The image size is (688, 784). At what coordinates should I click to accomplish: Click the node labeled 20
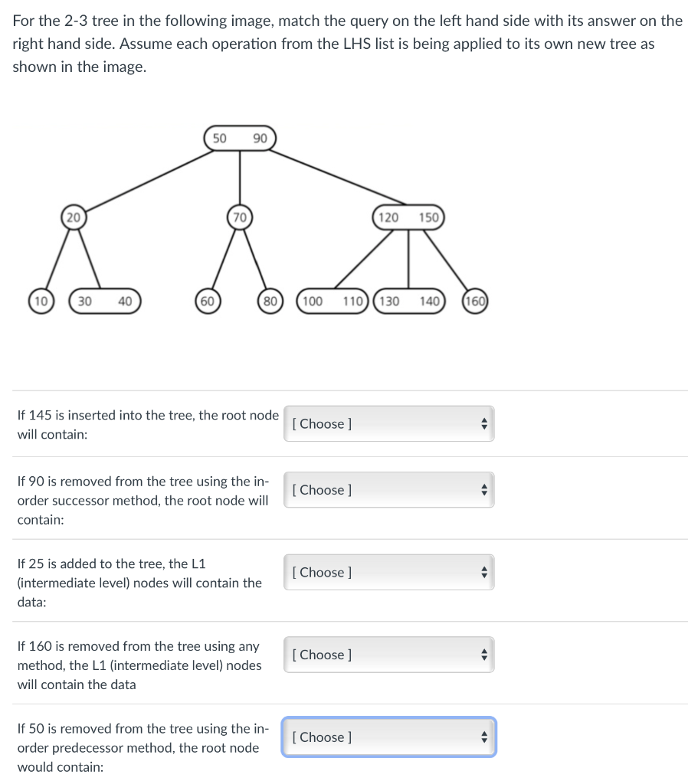(73, 217)
